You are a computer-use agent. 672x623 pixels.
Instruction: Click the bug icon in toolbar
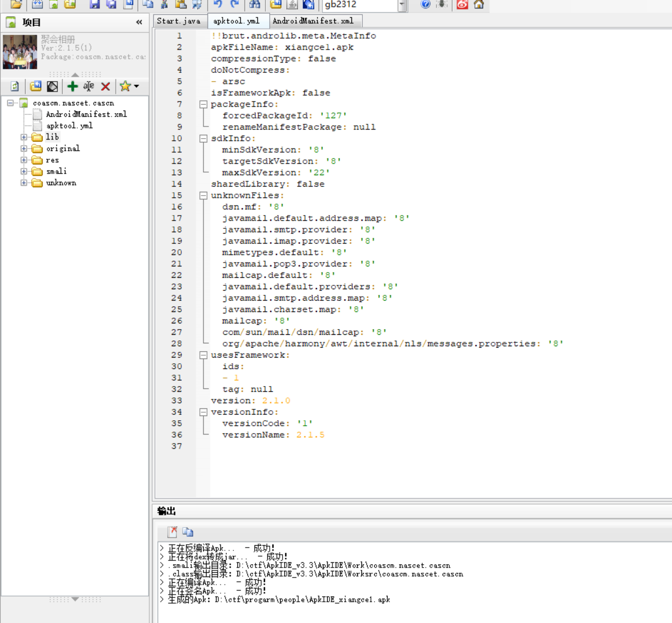pyautogui.click(x=442, y=4)
